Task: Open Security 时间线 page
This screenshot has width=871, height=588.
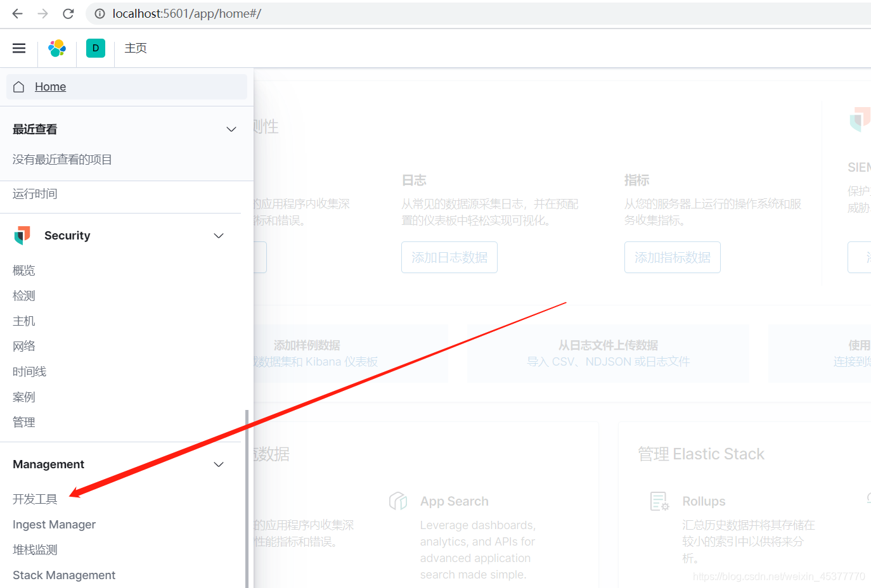Action: point(30,372)
